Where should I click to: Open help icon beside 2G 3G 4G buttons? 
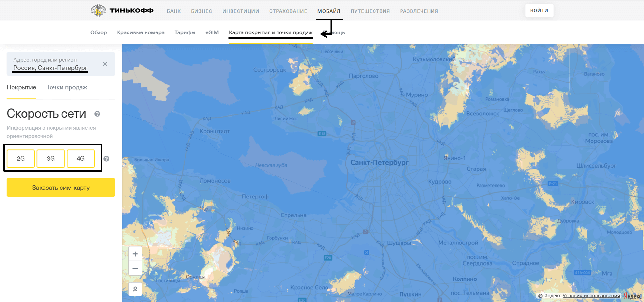click(x=106, y=159)
